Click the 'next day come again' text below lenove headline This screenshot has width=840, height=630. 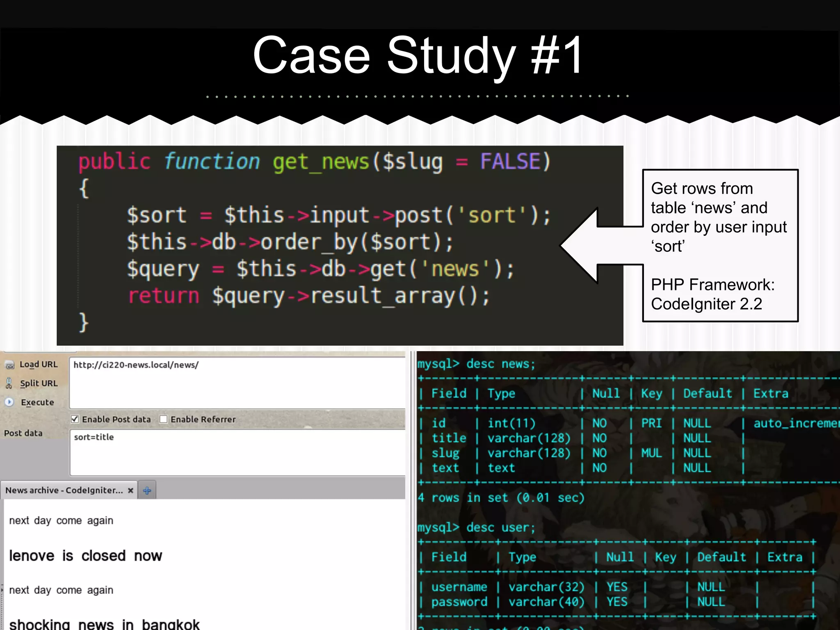[61, 591]
